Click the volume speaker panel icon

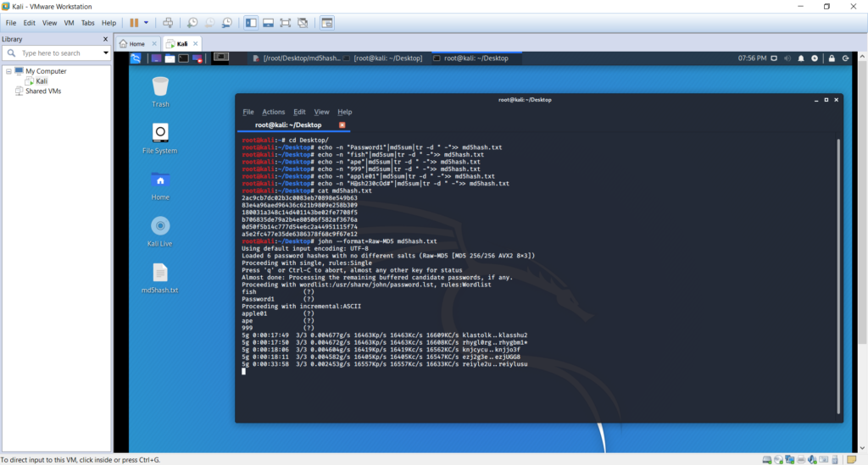click(787, 58)
